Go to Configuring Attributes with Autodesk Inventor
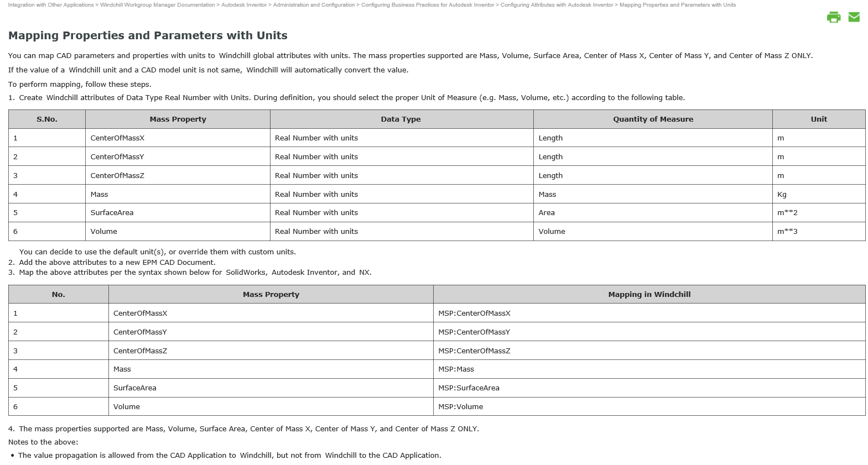This screenshot has width=868, height=465. click(557, 5)
